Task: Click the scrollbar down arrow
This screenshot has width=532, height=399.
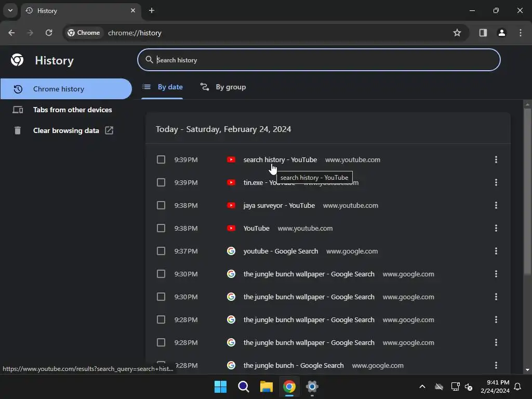Action: pyautogui.click(x=527, y=370)
